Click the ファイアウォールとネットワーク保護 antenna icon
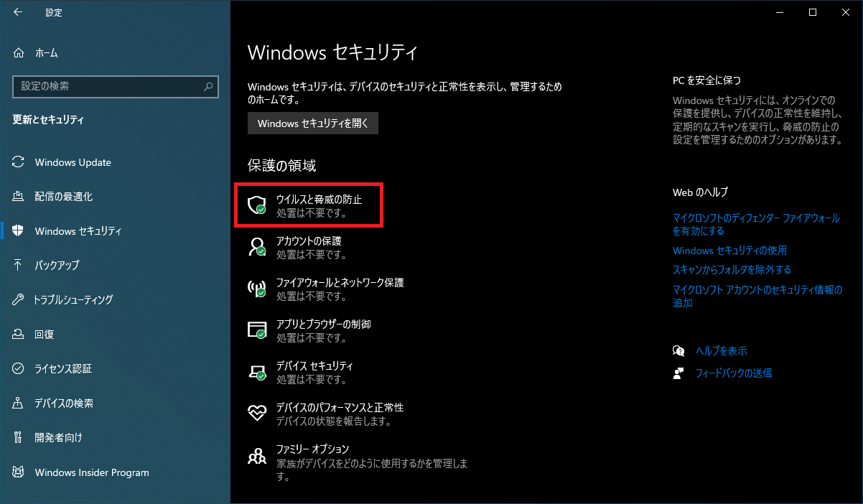 click(x=257, y=289)
